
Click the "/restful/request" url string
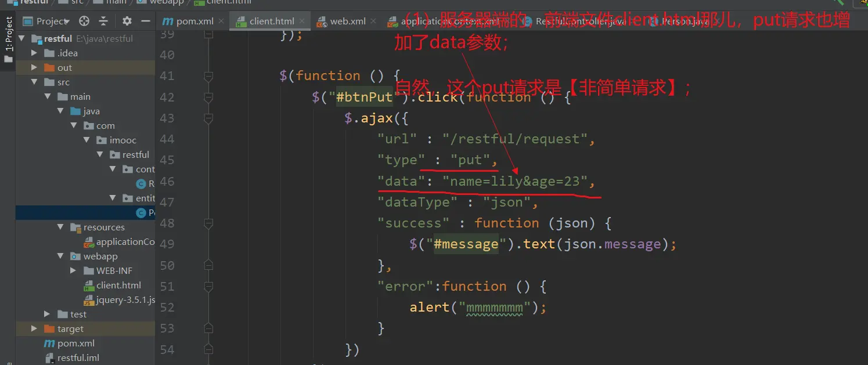(x=515, y=139)
